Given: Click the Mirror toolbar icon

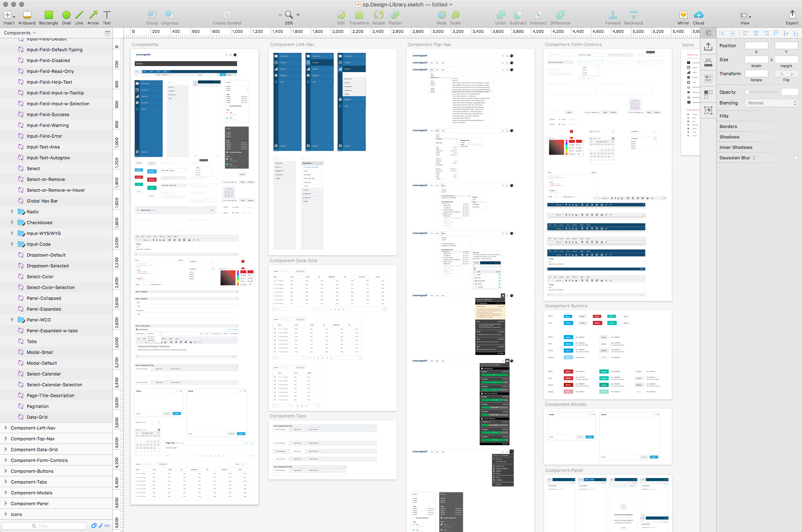Looking at the screenshot, I should (683, 16).
